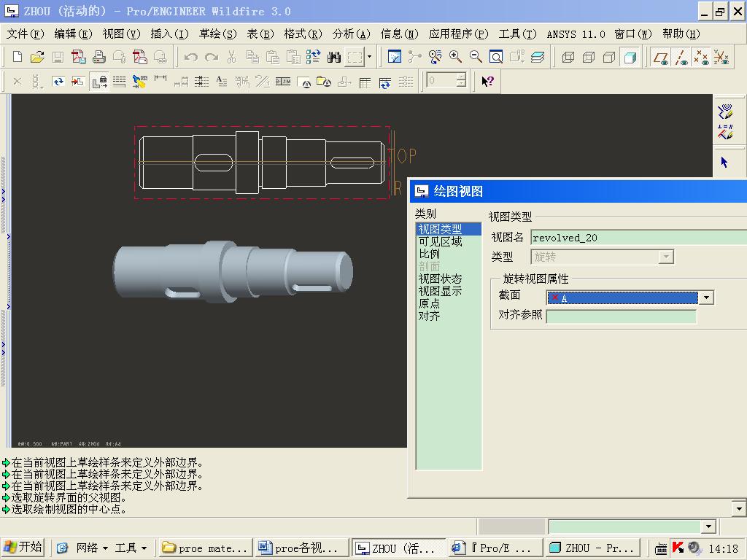
Task: Open the ANSYS 11.0 menu
Action: pyautogui.click(x=576, y=34)
